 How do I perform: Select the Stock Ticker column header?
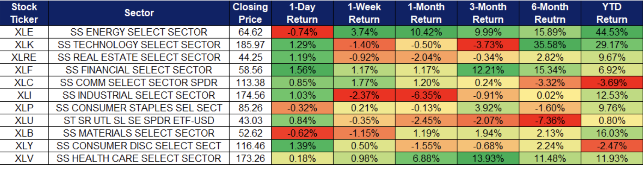click(x=24, y=13)
